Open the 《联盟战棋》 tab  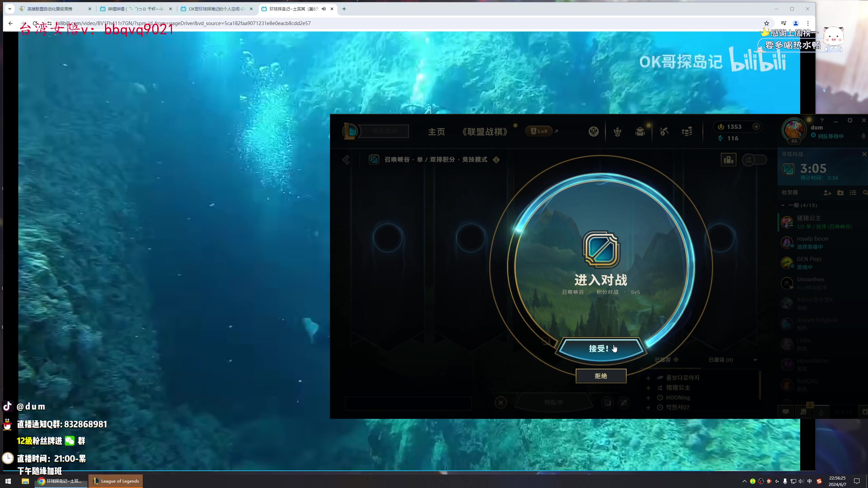click(x=485, y=131)
